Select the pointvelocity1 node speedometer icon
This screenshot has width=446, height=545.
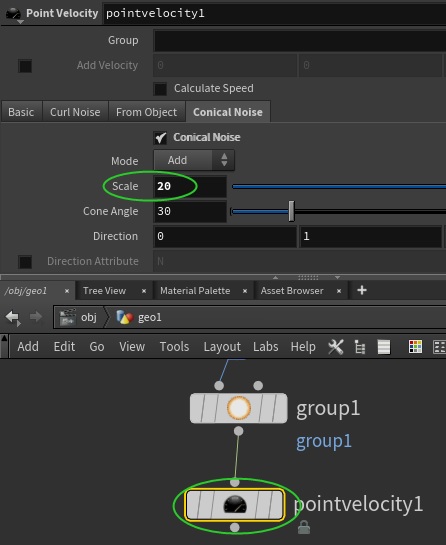(235, 505)
